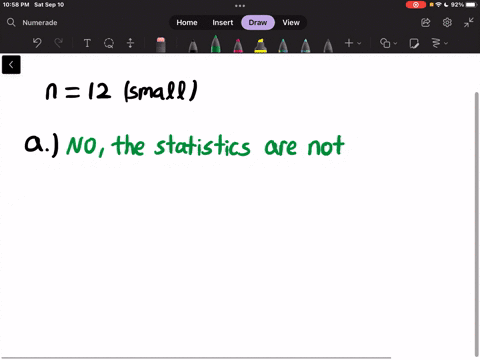Select the Text tool

[87, 43]
